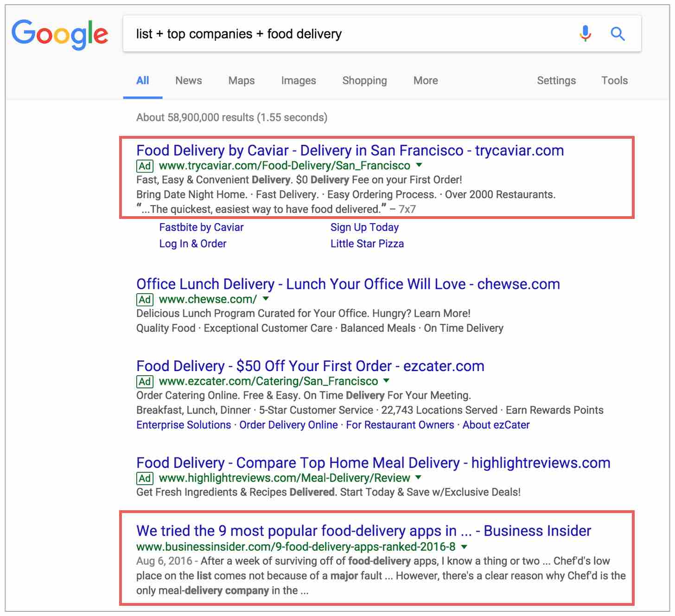Expand the dropdown arrow beside businessinsider.com URL
This screenshot has width=675, height=616.
tap(465, 546)
